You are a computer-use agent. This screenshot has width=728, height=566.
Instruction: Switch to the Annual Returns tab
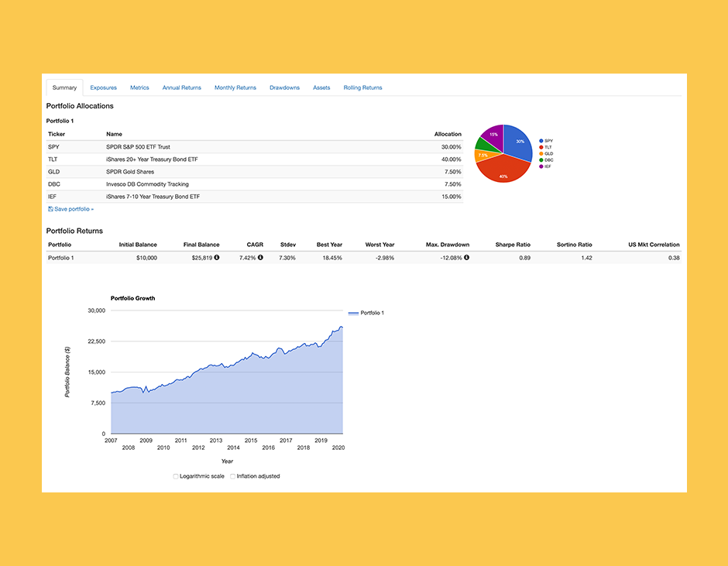pos(181,87)
